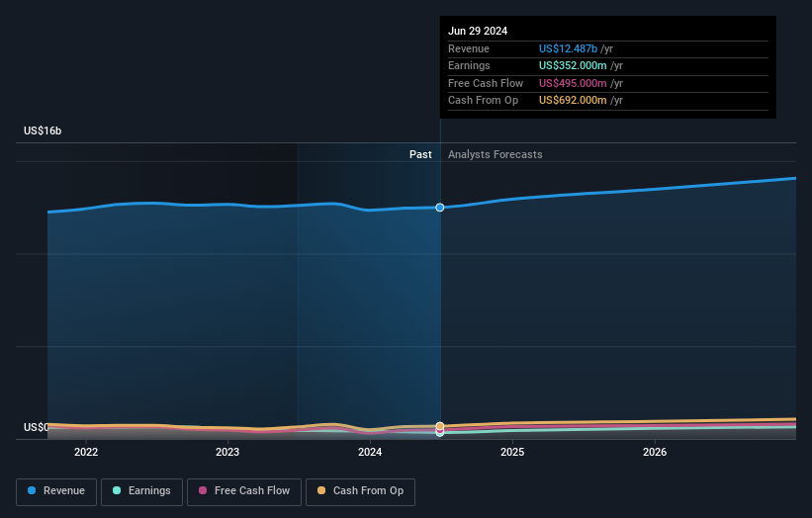Click the Revenue row label in tooltip
The height and width of the screenshot is (518, 812).
coord(469,48)
